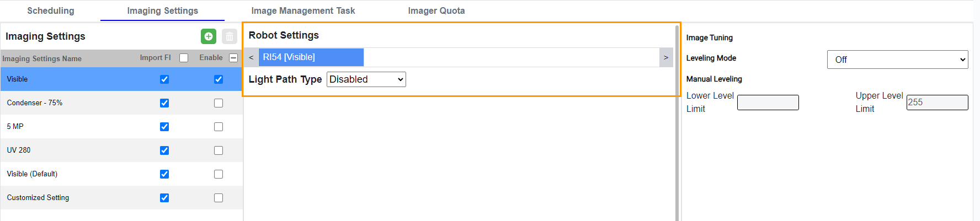Open the Leveling Mode dropdown
This screenshot has height=221, width=980.
tap(897, 60)
